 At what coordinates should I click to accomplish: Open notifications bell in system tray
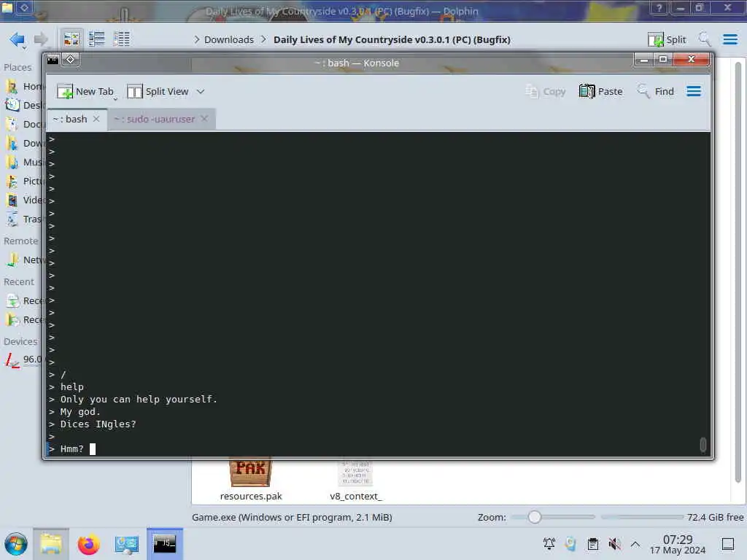[x=549, y=544]
